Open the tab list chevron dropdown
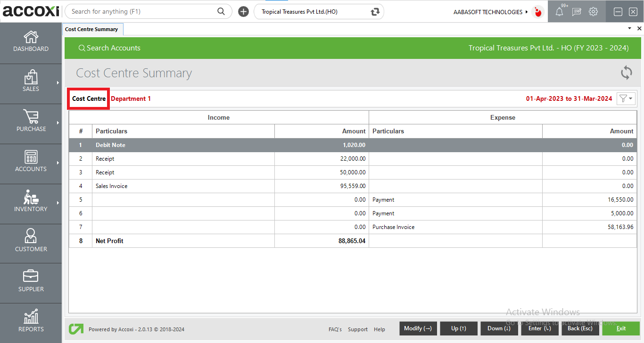The image size is (644, 343). (629, 28)
